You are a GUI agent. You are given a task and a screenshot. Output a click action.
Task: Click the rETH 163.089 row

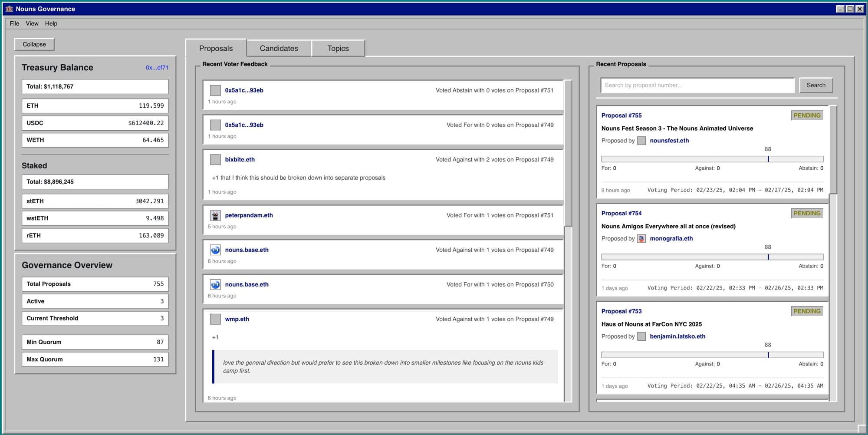coord(95,236)
